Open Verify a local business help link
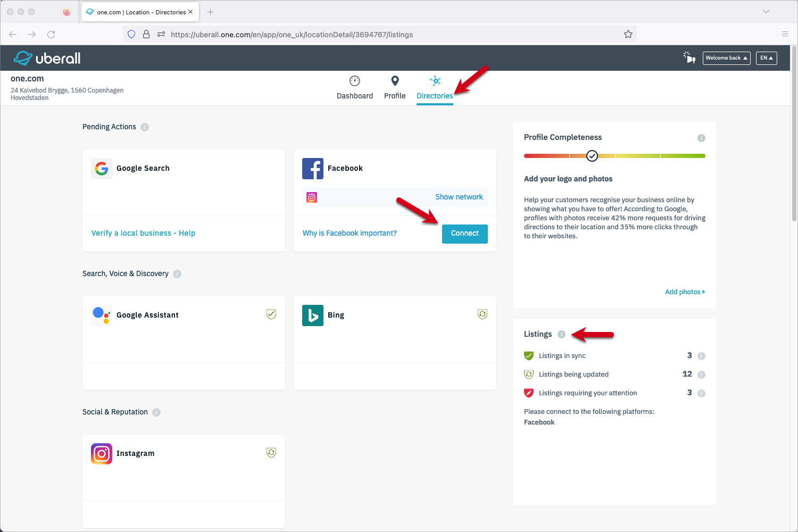The height and width of the screenshot is (532, 798). 143,233
